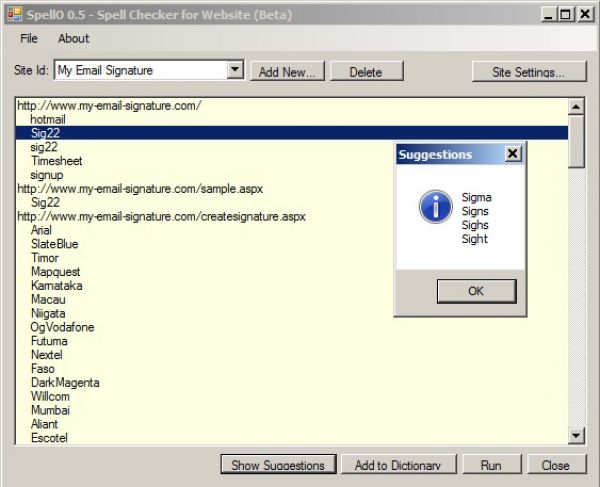Expand the Site Id dropdown arrow

[235, 70]
